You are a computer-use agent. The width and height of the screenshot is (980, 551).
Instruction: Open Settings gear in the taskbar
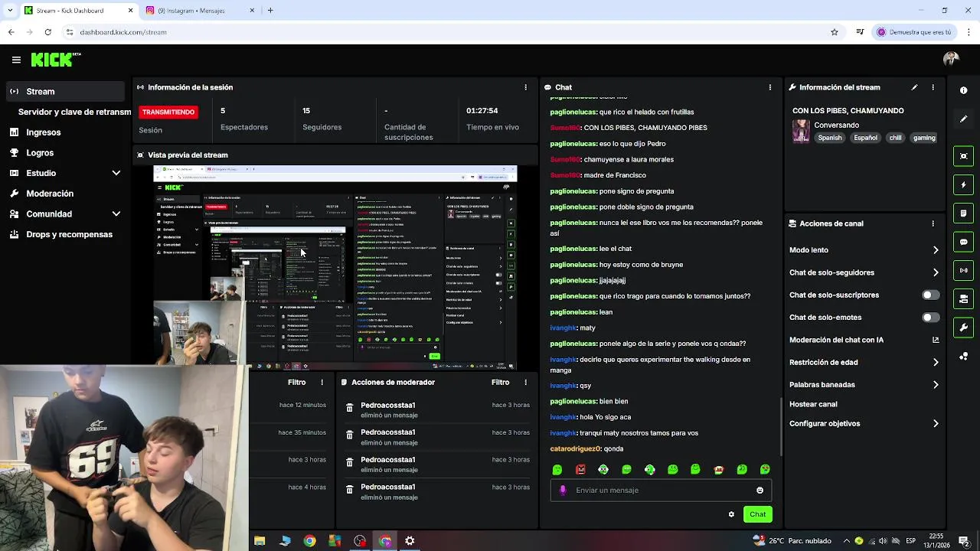point(410,541)
